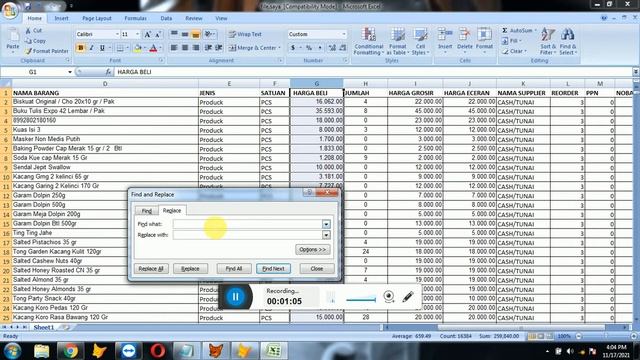
Task: Open Cell Styles gallery
Action: coord(420,41)
